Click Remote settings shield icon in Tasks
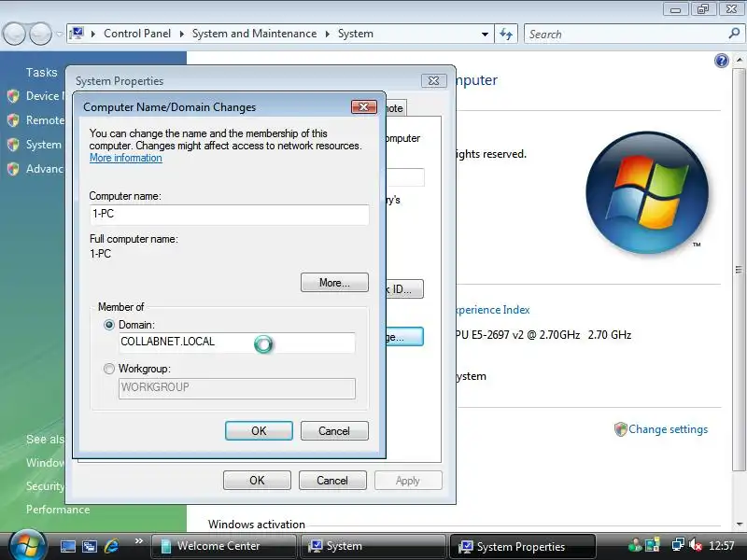 [x=13, y=120]
